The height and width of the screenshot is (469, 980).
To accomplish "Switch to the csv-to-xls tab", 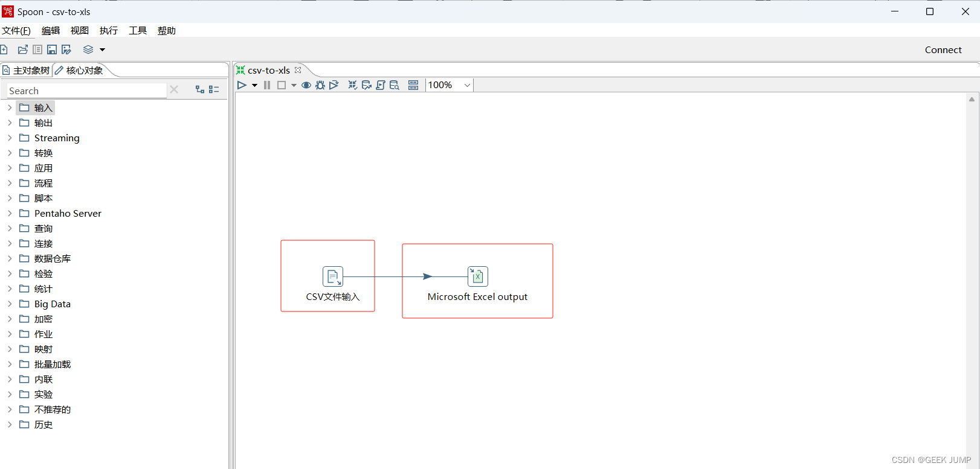I will (269, 70).
